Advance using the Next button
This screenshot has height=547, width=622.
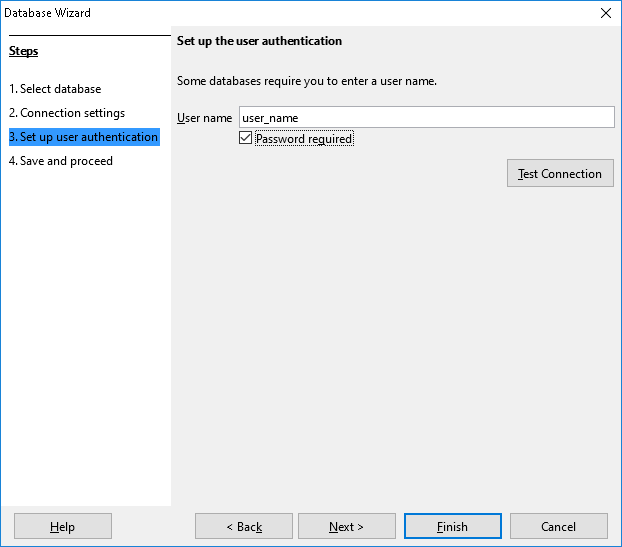(x=346, y=526)
